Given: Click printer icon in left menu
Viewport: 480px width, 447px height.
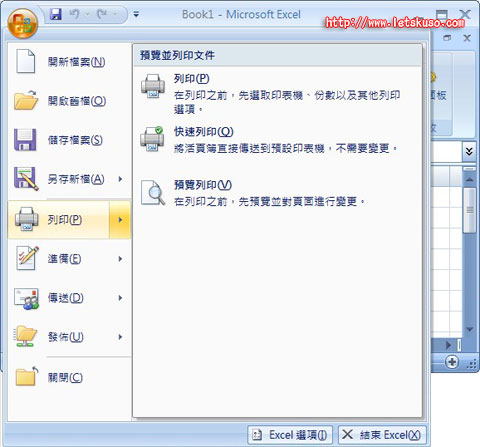Looking at the screenshot, I should (26, 219).
